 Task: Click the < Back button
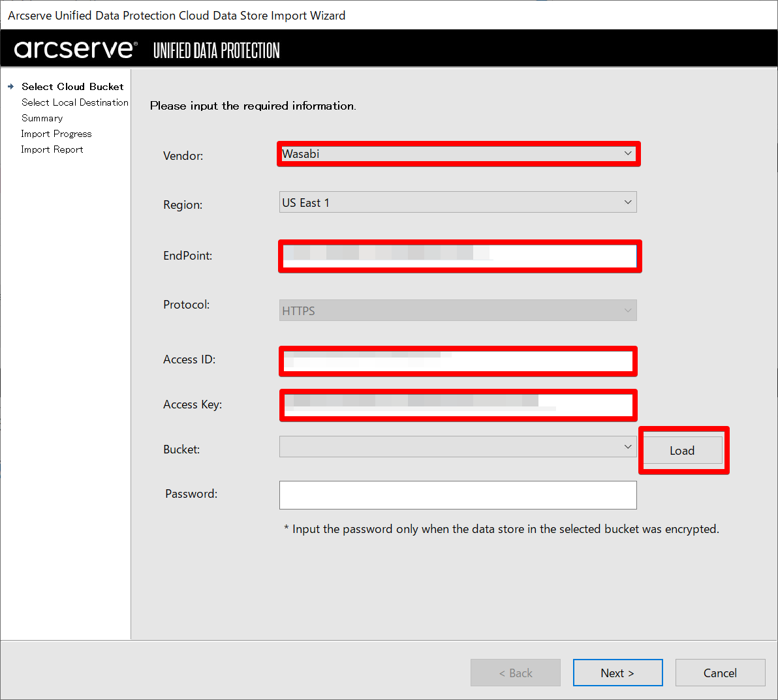coord(516,673)
